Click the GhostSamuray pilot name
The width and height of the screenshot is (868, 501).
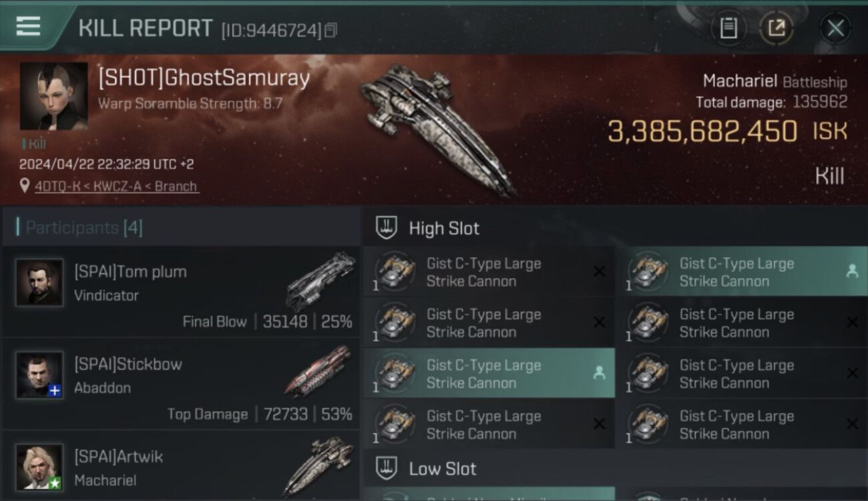pos(204,79)
